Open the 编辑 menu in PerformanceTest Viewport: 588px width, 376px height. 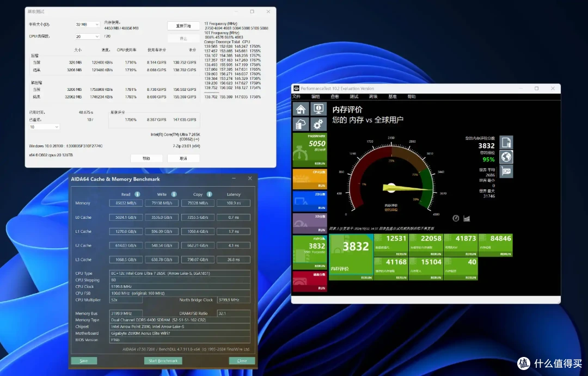click(x=316, y=96)
